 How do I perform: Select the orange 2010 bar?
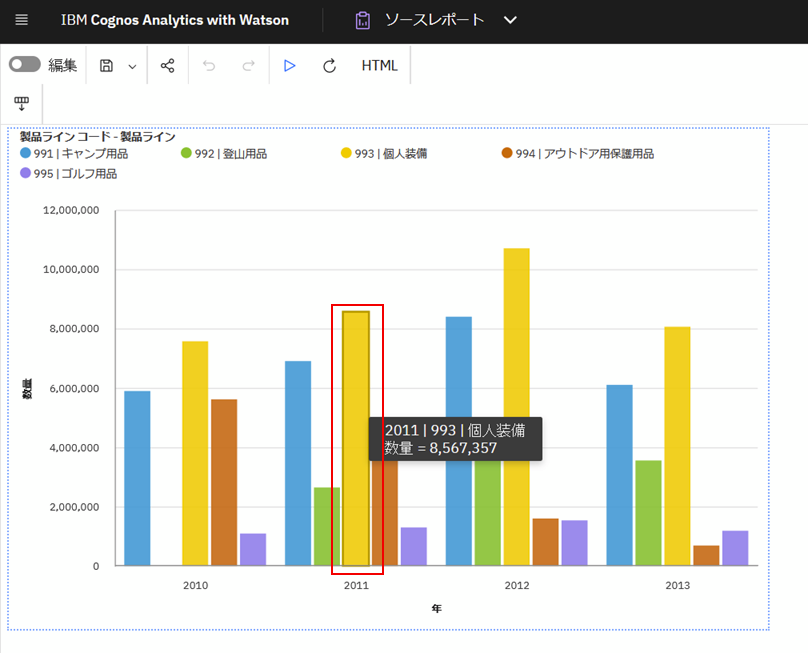[x=224, y=482]
